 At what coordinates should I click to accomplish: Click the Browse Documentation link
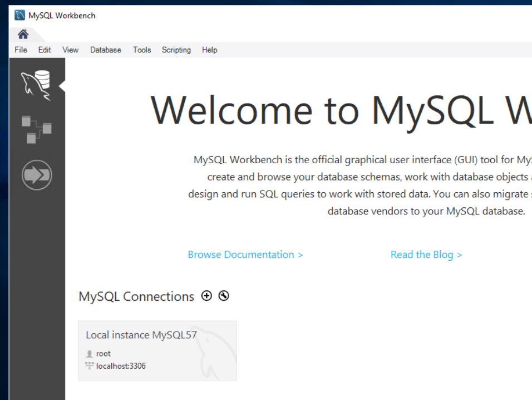point(245,255)
